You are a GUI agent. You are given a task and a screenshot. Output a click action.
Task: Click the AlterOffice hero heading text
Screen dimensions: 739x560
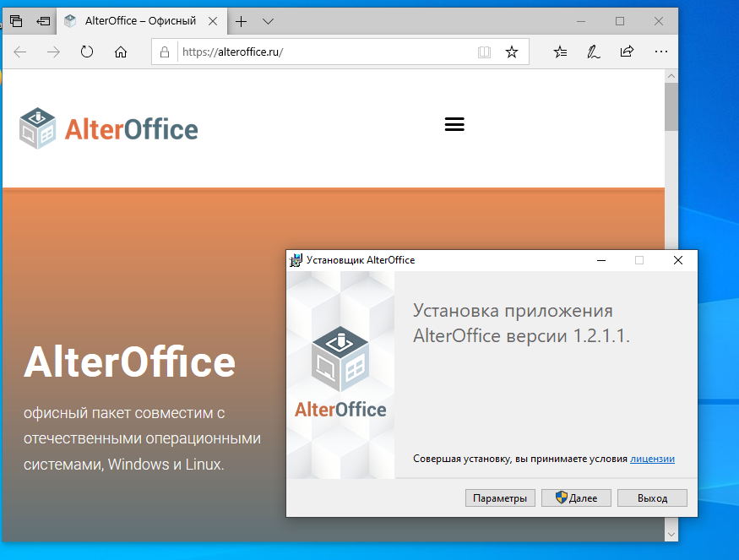[129, 362]
